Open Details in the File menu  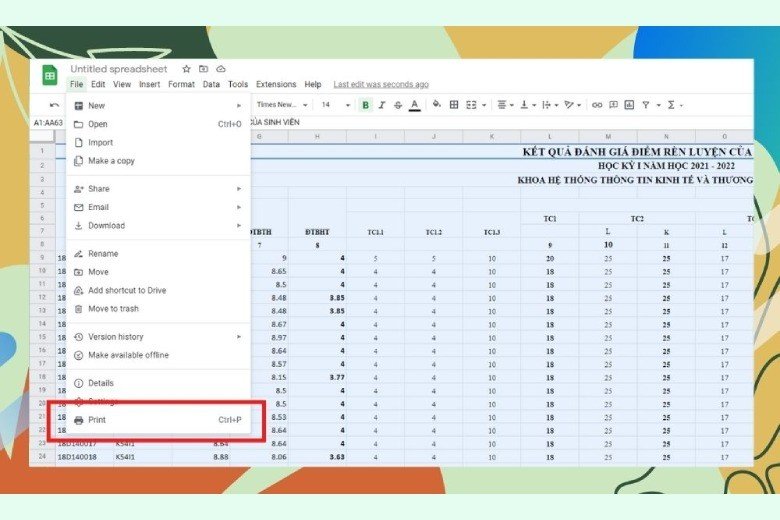(158, 383)
